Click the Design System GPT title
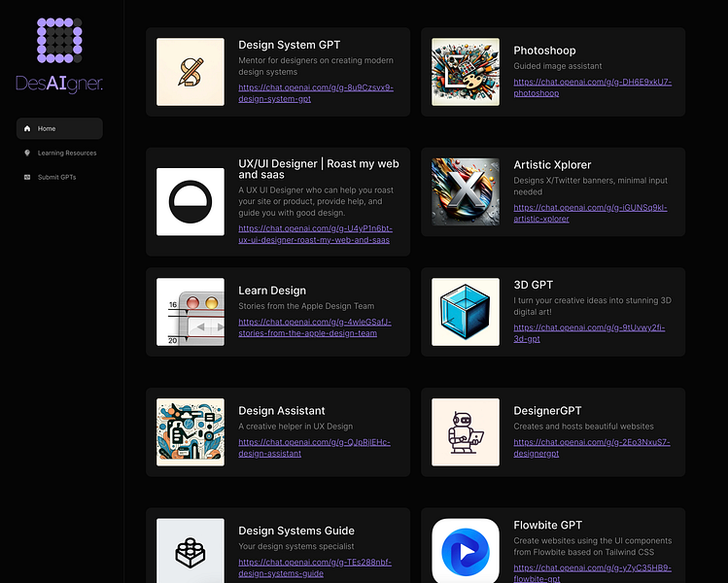This screenshot has width=728, height=583. click(x=290, y=45)
